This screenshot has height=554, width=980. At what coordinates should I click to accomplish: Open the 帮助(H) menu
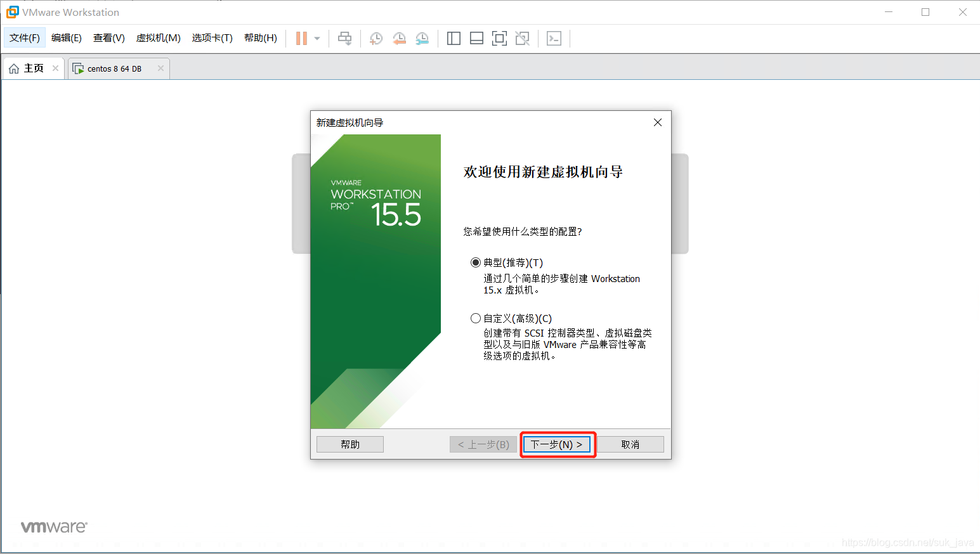pyautogui.click(x=261, y=38)
